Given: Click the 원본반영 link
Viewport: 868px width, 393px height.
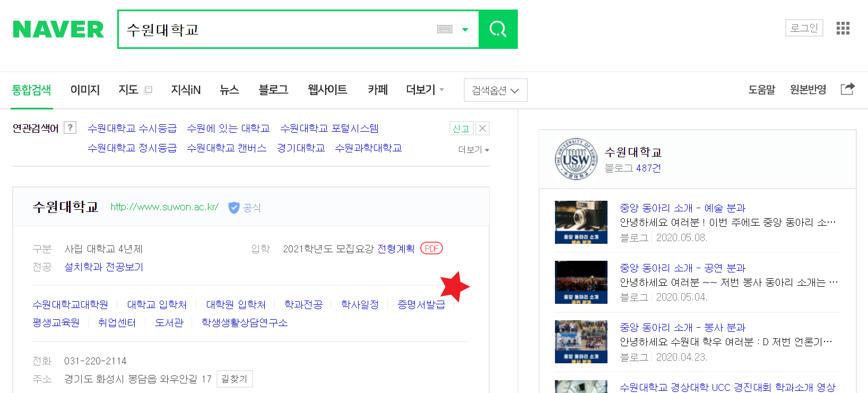Looking at the screenshot, I should (808, 90).
